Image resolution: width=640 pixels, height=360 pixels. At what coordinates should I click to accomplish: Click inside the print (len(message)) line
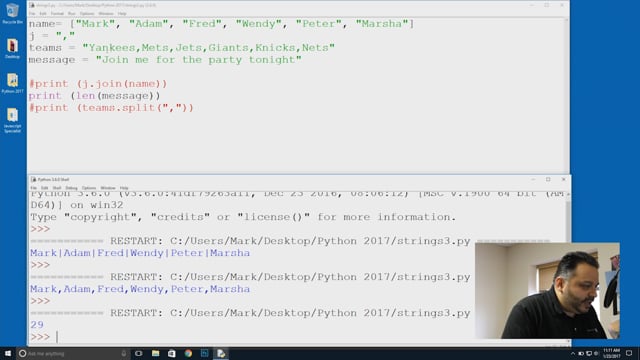pyautogui.click(x=94, y=96)
